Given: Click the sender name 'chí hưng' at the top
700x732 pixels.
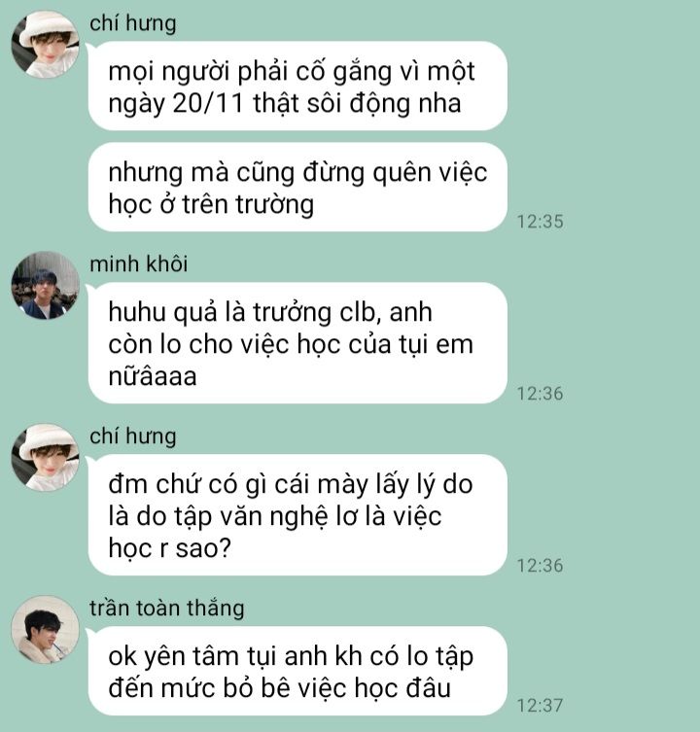Looking at the screenshot, I should click(133, 23).
